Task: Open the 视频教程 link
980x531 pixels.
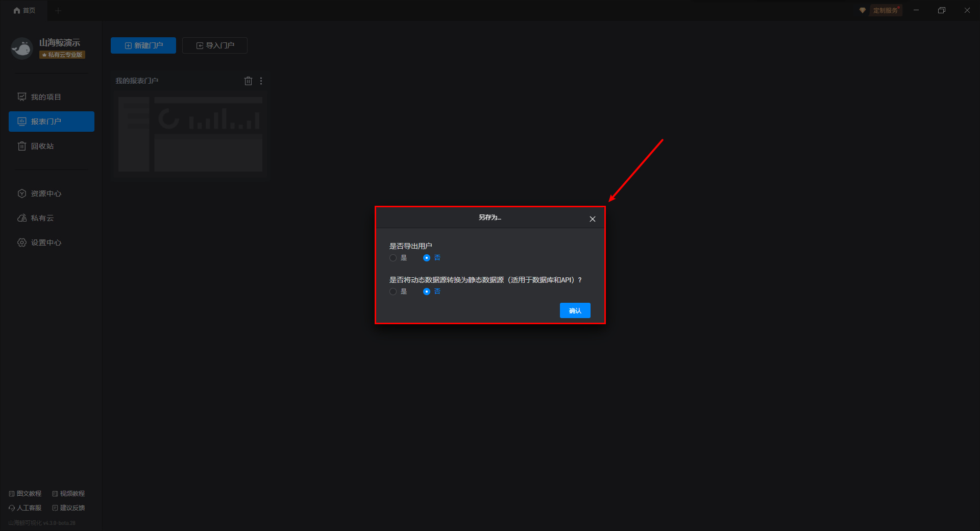Action: (68, 494)
